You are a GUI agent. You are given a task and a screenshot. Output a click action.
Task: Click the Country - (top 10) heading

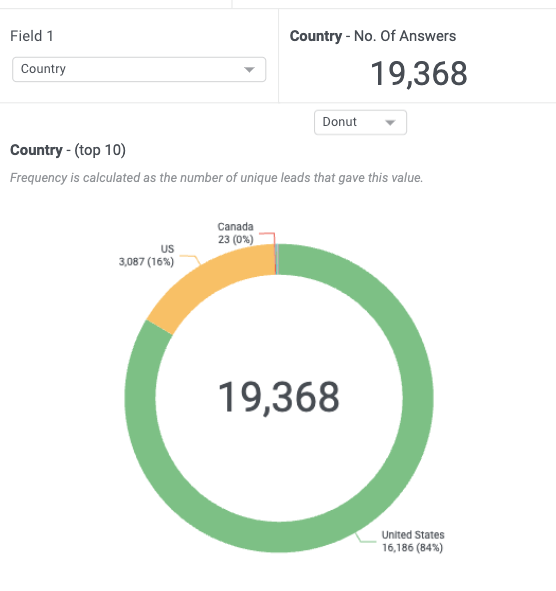coord(68,150)
